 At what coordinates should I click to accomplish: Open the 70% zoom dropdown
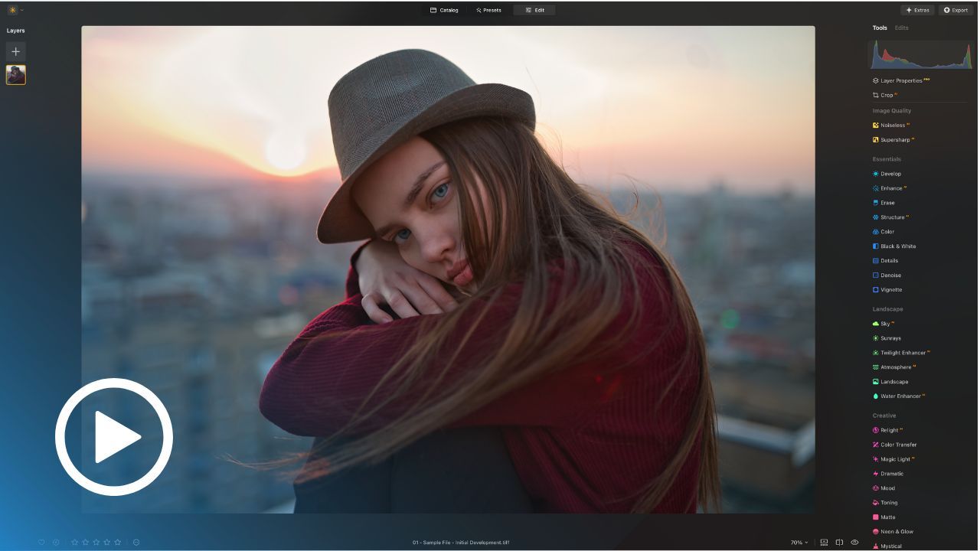[799, 543]
